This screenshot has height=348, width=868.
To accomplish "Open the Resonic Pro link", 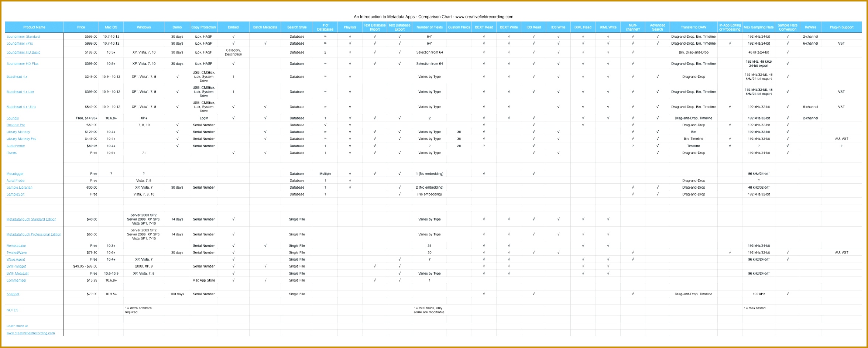I will click(x=16, y=125).
